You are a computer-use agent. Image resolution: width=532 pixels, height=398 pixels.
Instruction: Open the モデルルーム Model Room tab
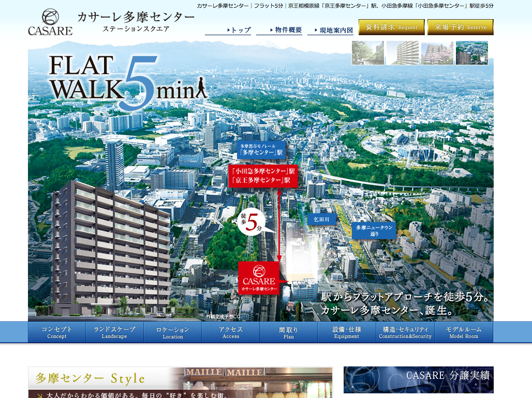tap(464, 332)
